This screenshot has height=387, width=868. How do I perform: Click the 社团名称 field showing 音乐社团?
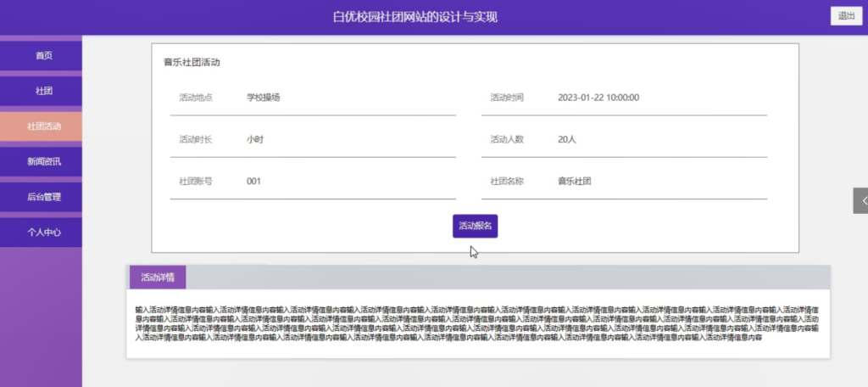(x=624, y=182)
